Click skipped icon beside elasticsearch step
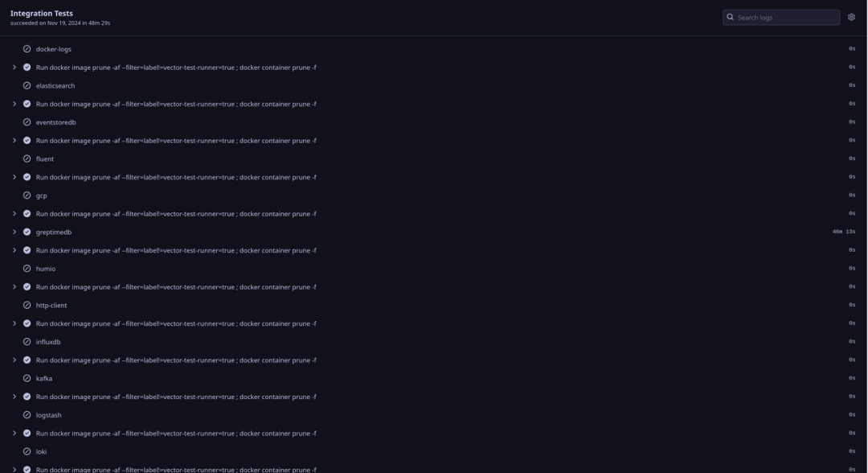The width and height of the screenshot is (868, 473). [27, 85]
